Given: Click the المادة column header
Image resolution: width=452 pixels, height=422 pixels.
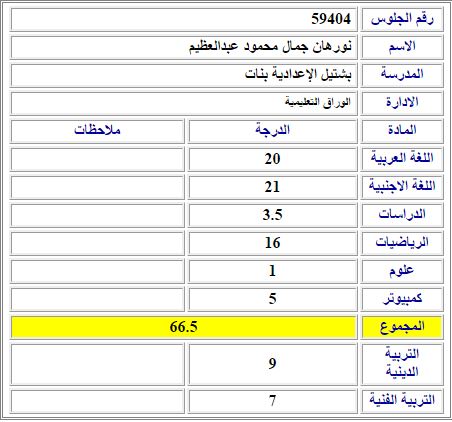Looking at the screenshot, I should (x=402, y=131).
